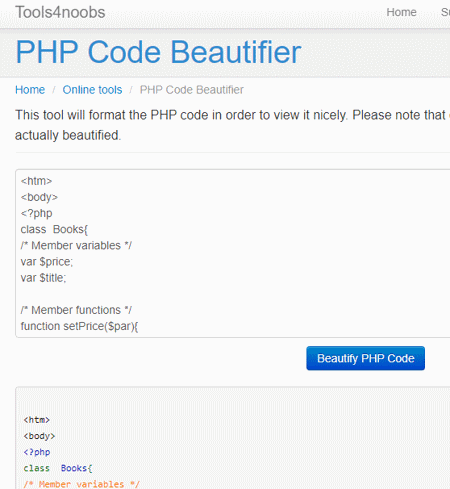Open the Online tools breadcrumb link
Viewport: 450px width, 489px height.
pos(92,90)
